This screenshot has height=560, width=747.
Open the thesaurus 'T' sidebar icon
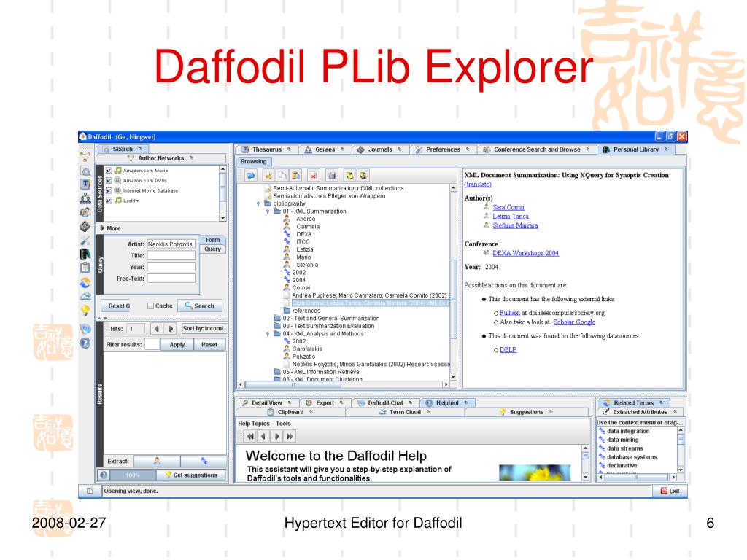pyautogui.click(x=85, y=184)
